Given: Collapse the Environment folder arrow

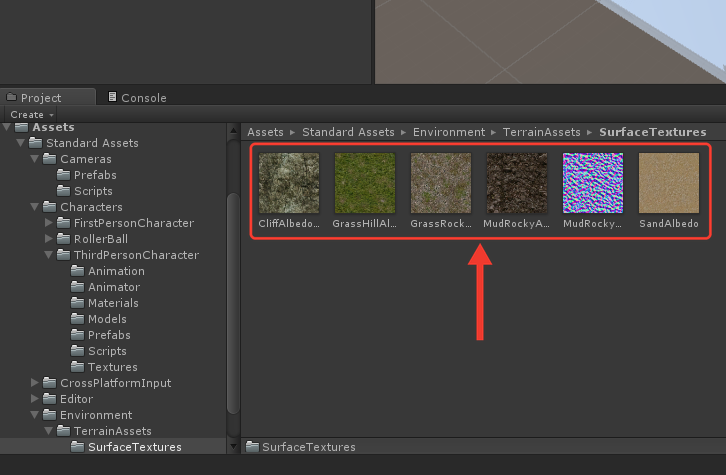Looking at the screenshot, I should click(x=34, y=415).
